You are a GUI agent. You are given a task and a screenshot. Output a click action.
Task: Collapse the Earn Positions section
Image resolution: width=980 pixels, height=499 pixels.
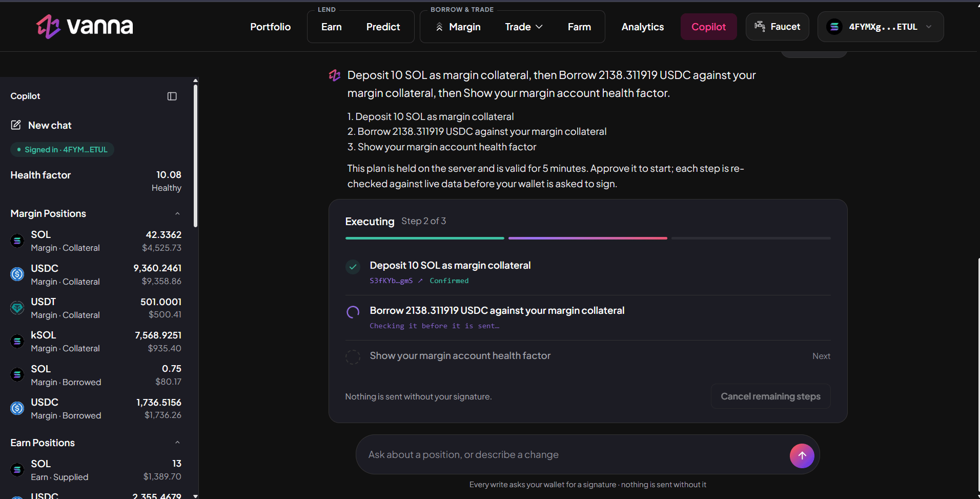177,443
